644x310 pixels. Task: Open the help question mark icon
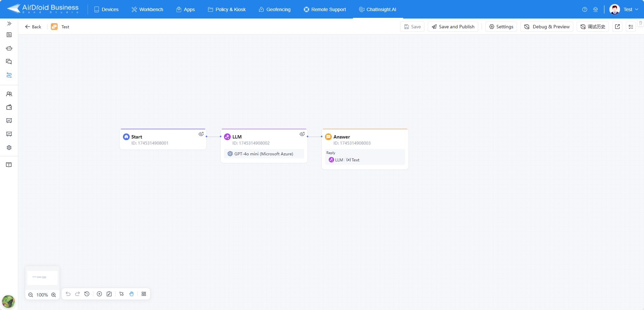(x=585, y=9)
